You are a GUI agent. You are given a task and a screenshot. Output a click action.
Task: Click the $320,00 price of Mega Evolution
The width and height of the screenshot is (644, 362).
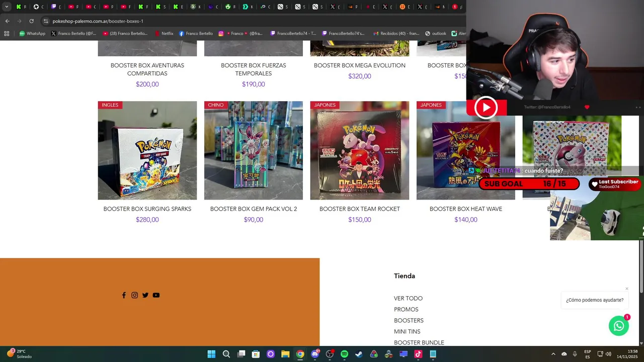(x=360, y=76)
